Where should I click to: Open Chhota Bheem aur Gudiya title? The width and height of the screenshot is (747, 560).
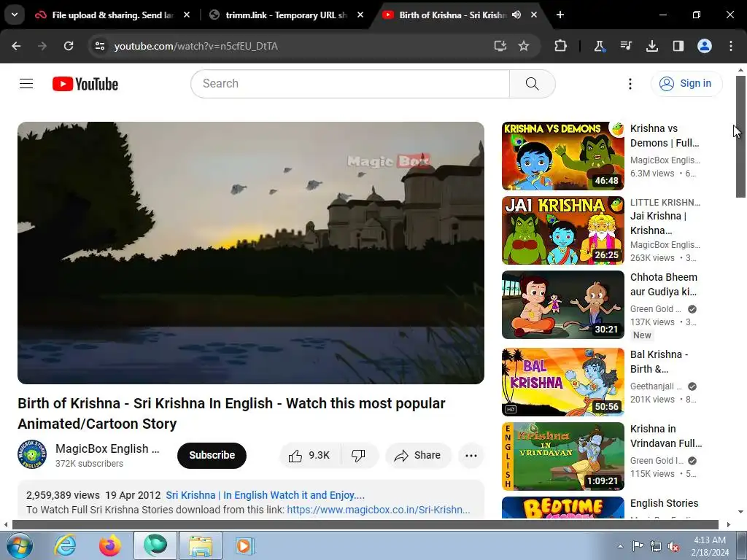(664, 284)
